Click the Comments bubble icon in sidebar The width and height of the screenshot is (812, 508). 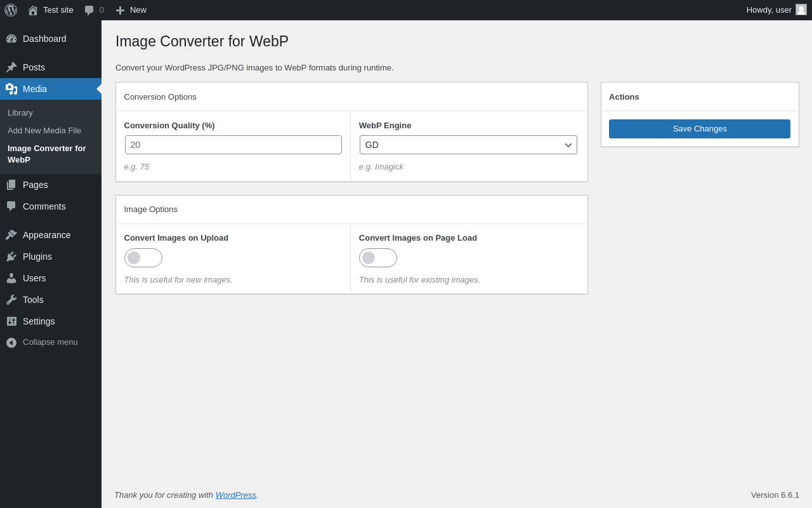click(11, 206)
